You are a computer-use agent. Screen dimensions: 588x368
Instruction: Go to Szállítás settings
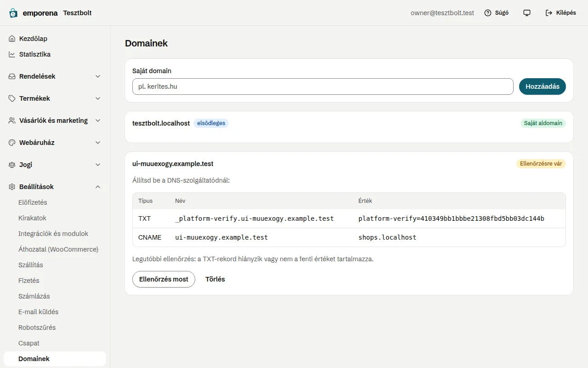55,265
